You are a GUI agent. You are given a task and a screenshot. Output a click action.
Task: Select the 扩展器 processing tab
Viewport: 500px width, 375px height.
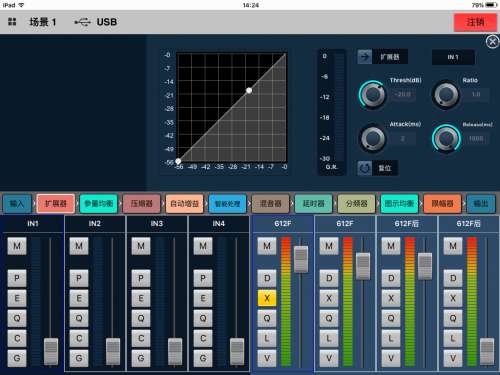[56, 203]
